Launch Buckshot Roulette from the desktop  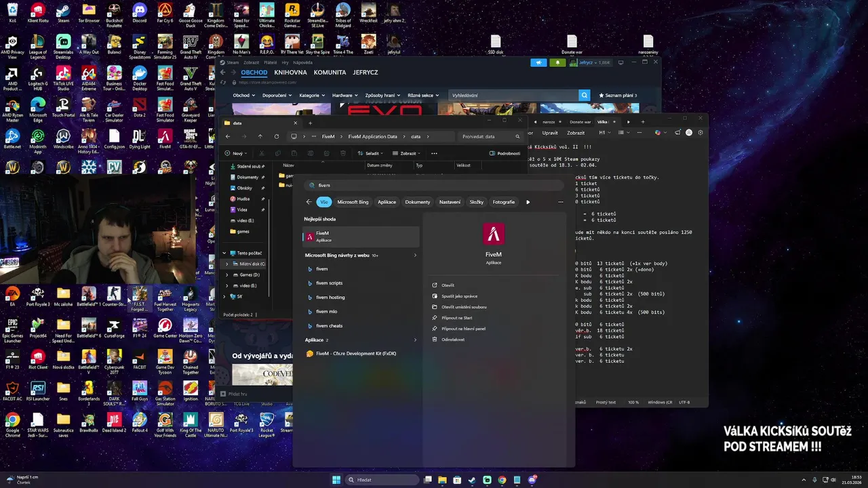tap(114, 16)
